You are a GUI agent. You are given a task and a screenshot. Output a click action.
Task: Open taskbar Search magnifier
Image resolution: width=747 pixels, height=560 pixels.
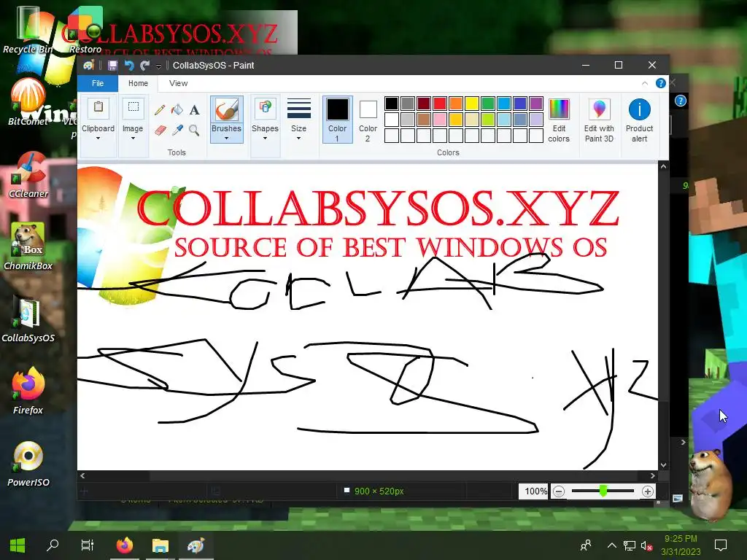point(53,545)
